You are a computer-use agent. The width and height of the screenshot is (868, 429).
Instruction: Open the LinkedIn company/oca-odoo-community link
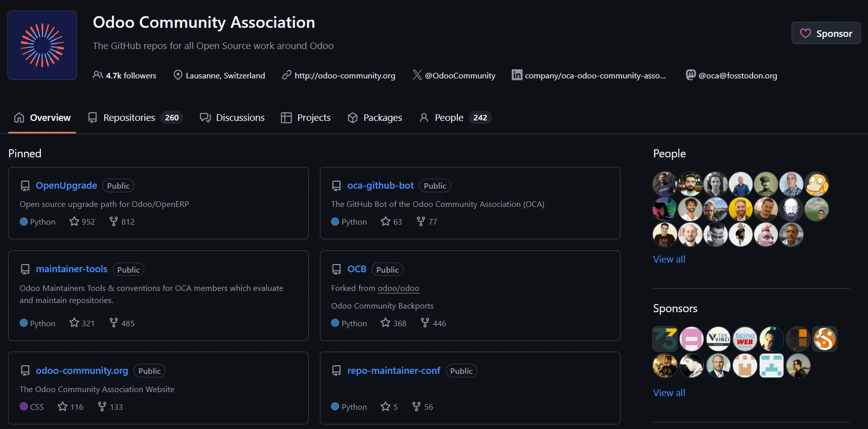click(595, 75)
